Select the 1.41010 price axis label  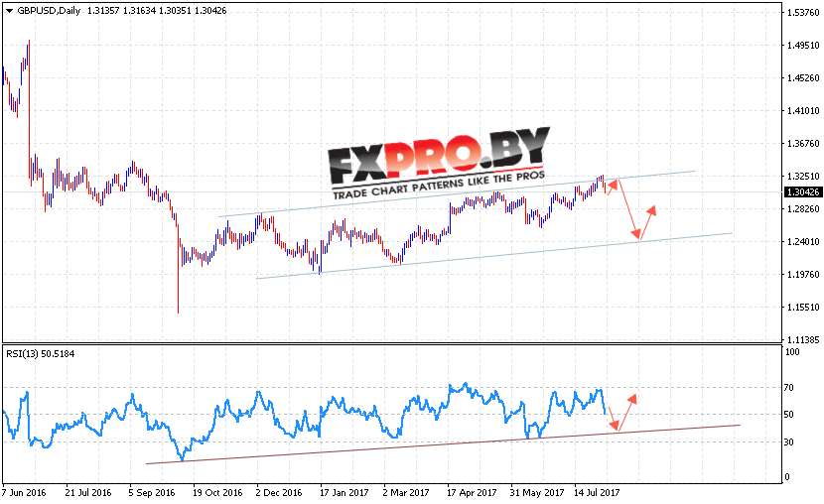pos(803,110)
